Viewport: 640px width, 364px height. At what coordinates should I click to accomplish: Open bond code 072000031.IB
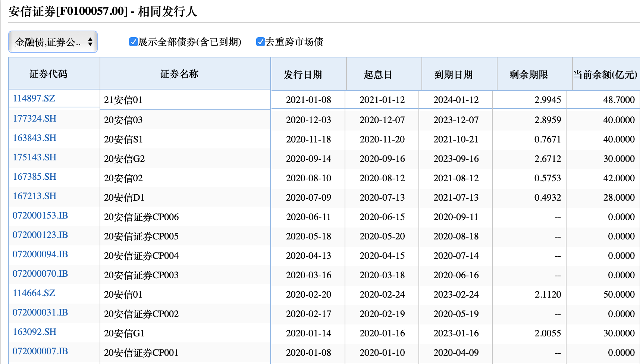coord(40,313)
